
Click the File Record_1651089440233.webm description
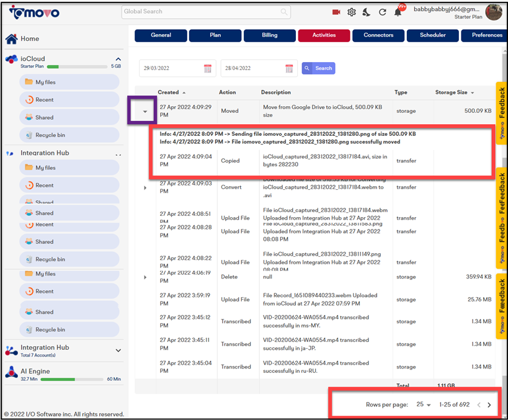point(320,300)
